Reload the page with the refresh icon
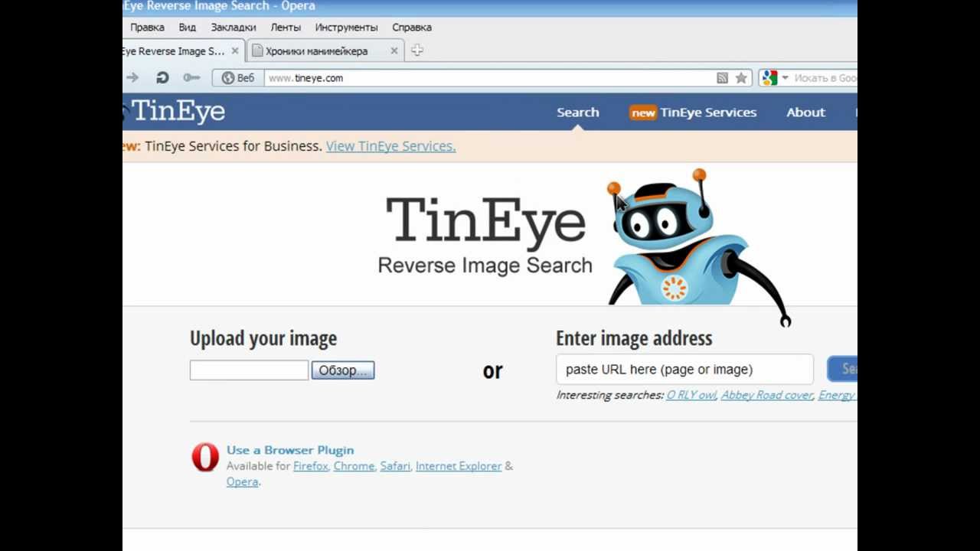 [162, 77]
